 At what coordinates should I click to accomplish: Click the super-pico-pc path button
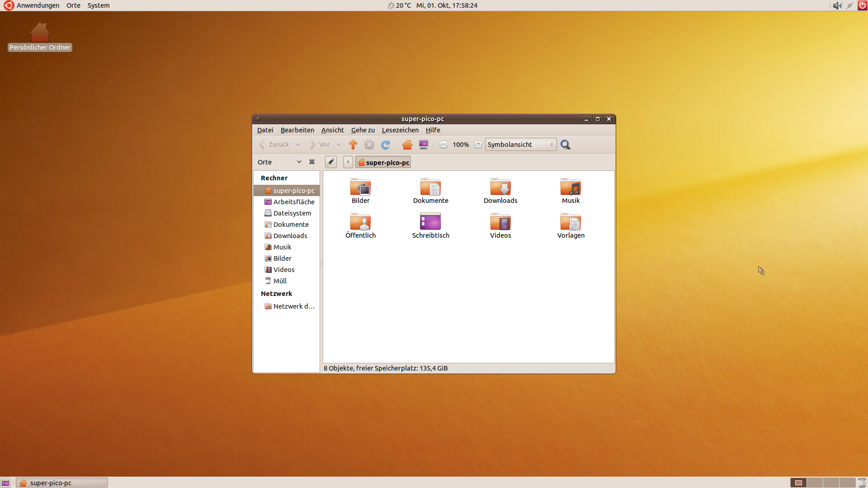[383, 162]
